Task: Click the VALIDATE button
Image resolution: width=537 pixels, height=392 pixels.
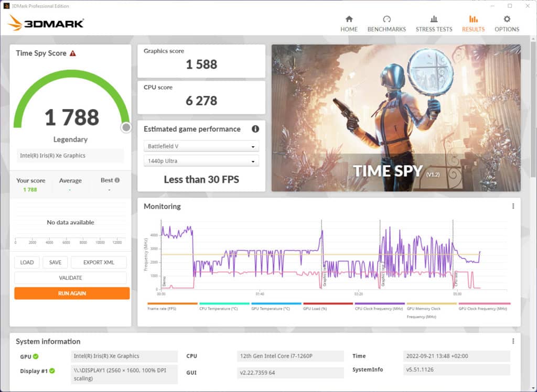Action: [70, 278]
